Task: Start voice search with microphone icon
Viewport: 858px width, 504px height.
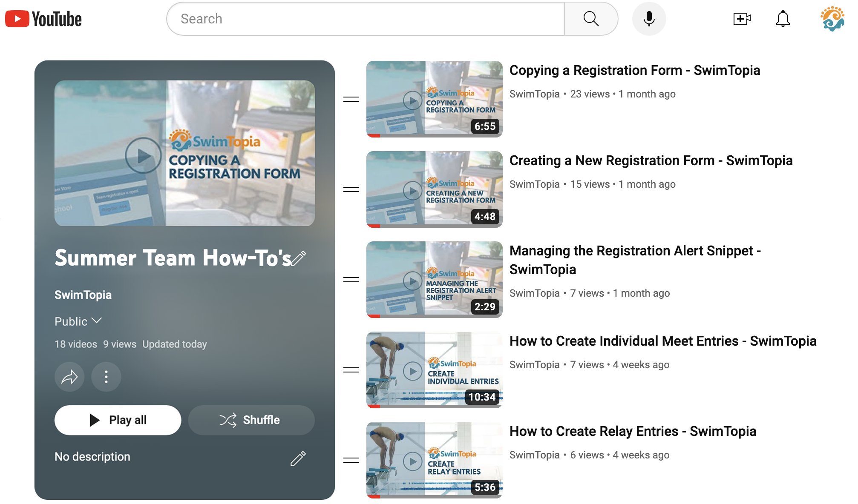Action: [x=648, y=19]
